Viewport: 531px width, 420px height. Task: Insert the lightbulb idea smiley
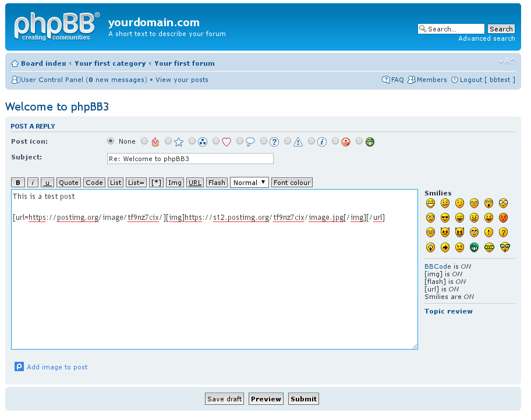430,247
